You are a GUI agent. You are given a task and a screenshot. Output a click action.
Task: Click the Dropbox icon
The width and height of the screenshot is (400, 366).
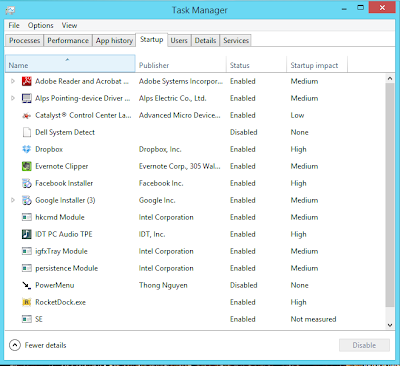pyautogui.click(x=26, y=149)
